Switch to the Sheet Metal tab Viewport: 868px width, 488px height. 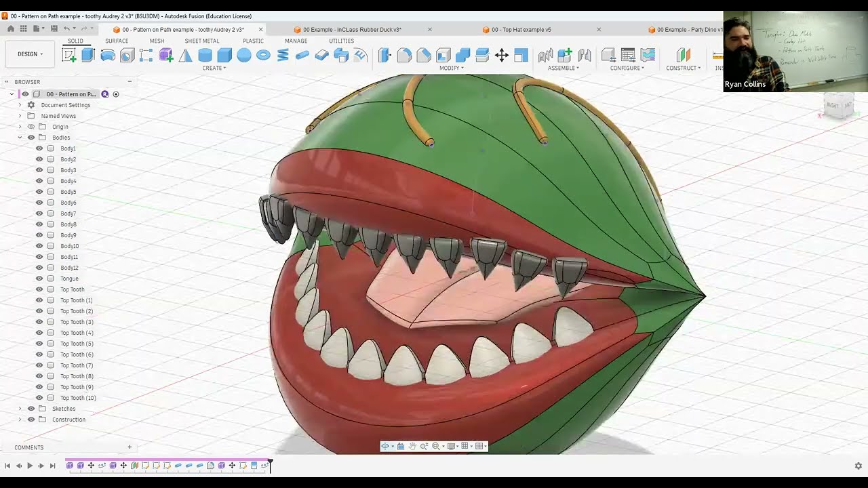[x=202, y=41]
